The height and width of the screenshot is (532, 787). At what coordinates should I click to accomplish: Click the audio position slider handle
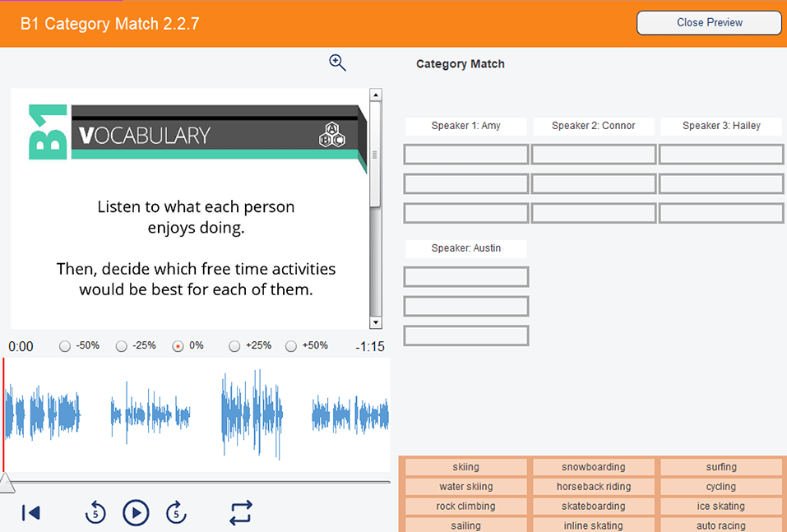7,483
